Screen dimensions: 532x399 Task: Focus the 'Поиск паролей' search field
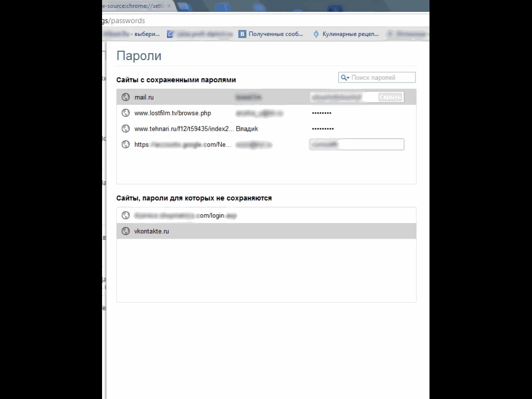(377, 78)
